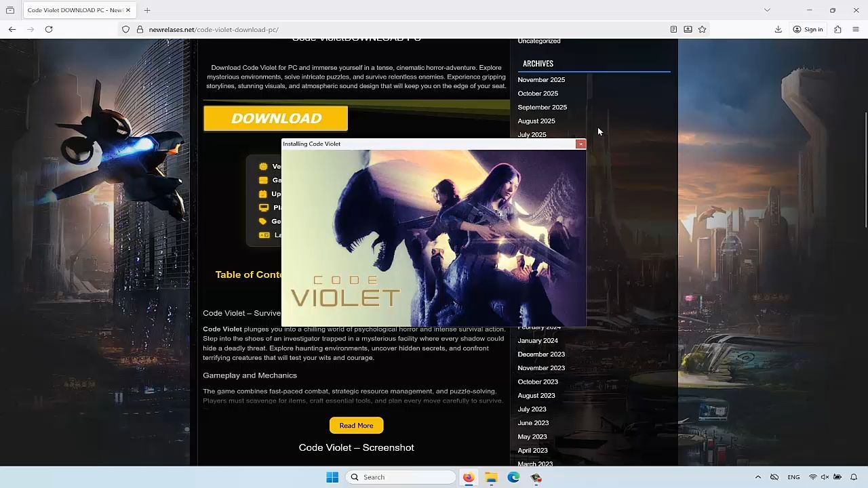Open File Explorer from the taskbar
This screenshot has width=868, height=488.
coord(491,477)
